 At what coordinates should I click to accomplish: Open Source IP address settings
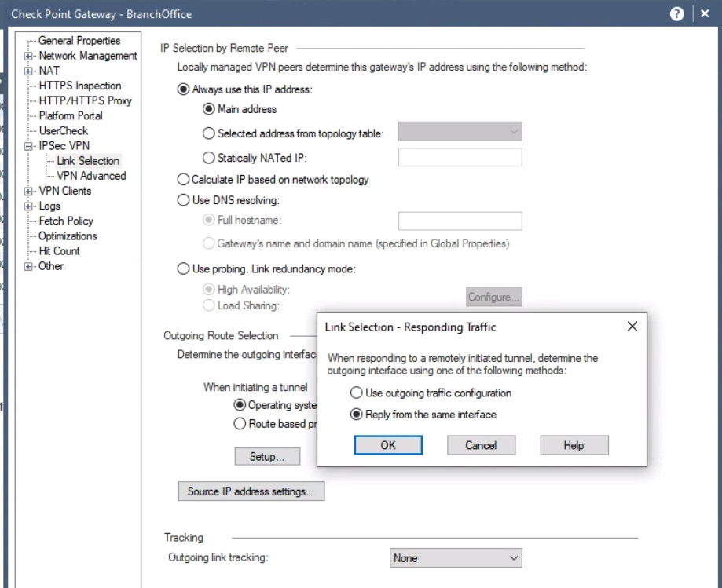tap(251, 492)
